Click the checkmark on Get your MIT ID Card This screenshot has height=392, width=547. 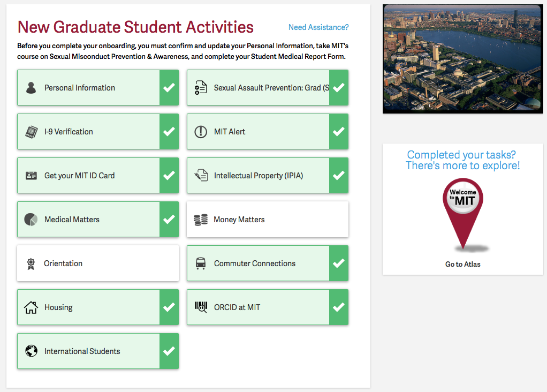[x=169, y=175]
